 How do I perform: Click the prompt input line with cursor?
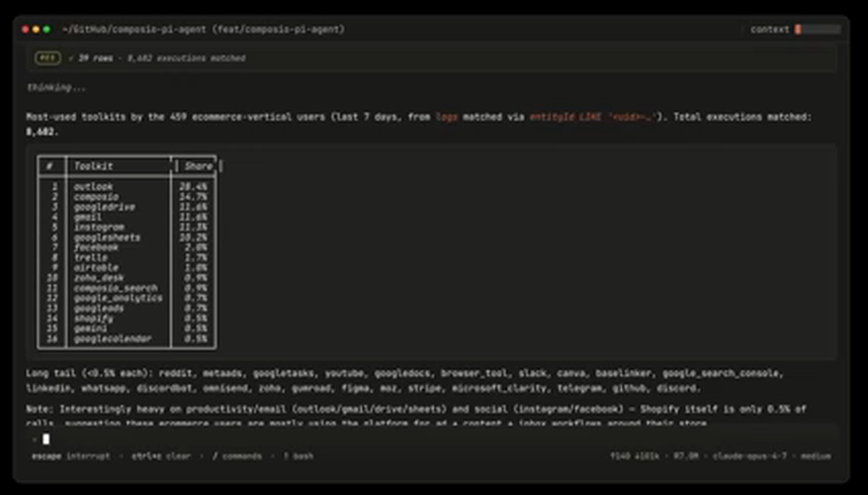pos(433,439)
